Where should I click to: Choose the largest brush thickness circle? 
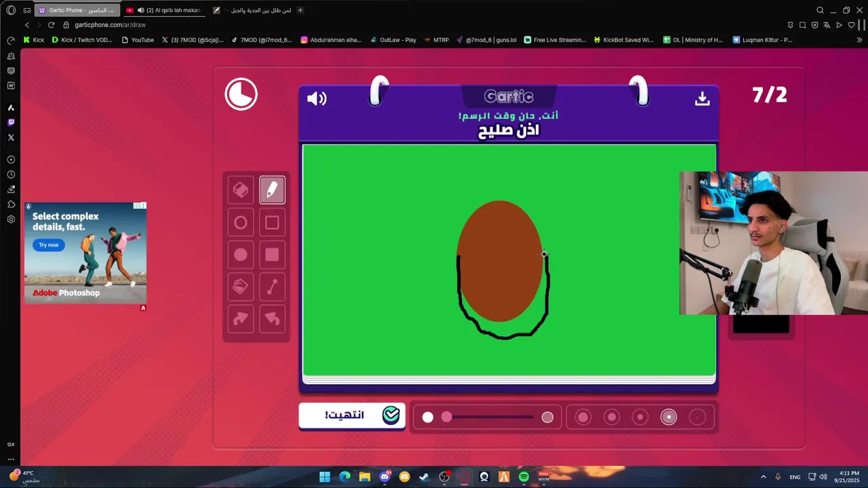point(583,418)
